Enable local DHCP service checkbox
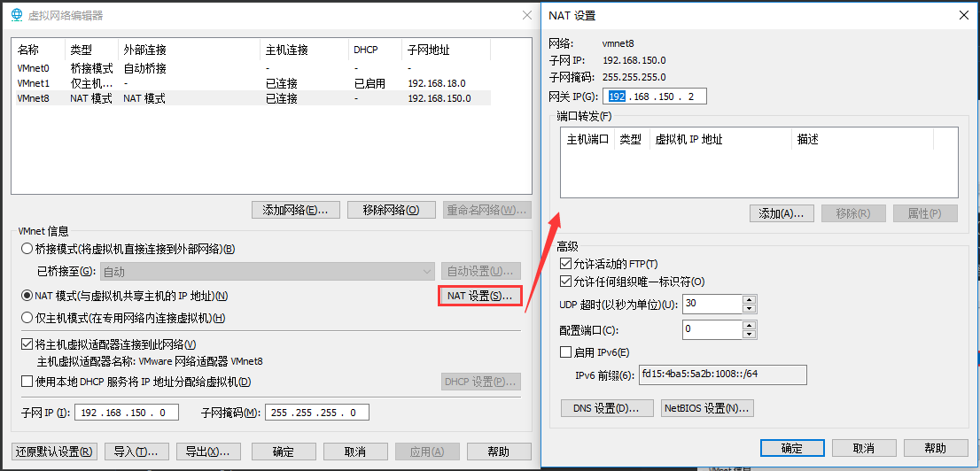980x471 pixels. [x=27, y=382]
